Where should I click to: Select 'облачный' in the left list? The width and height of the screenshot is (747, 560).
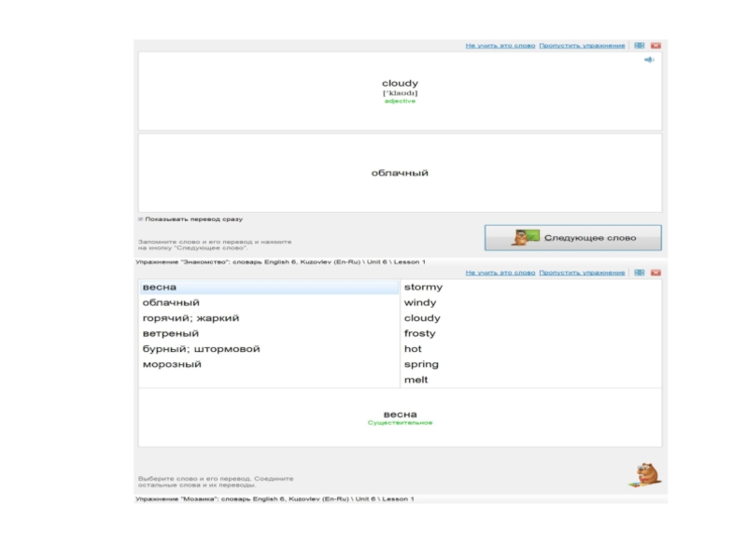pyautogui.click(x=269, y=302)
